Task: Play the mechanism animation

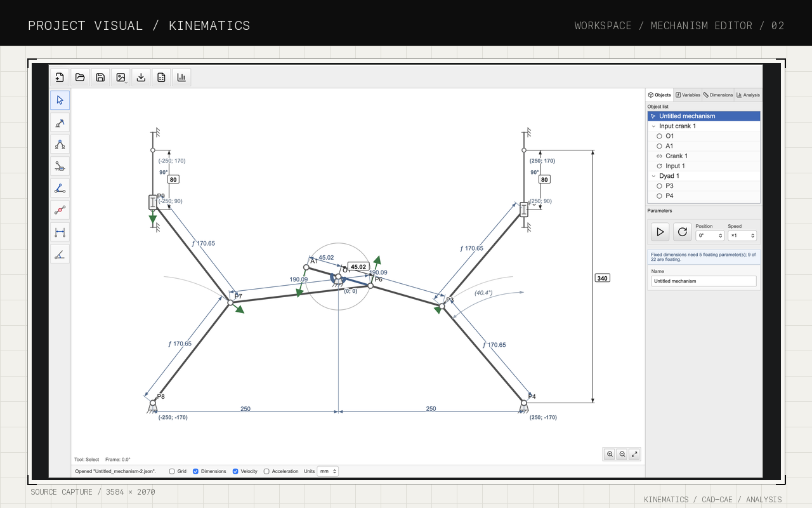Action: pyautogui.click(x=660, y=232)
